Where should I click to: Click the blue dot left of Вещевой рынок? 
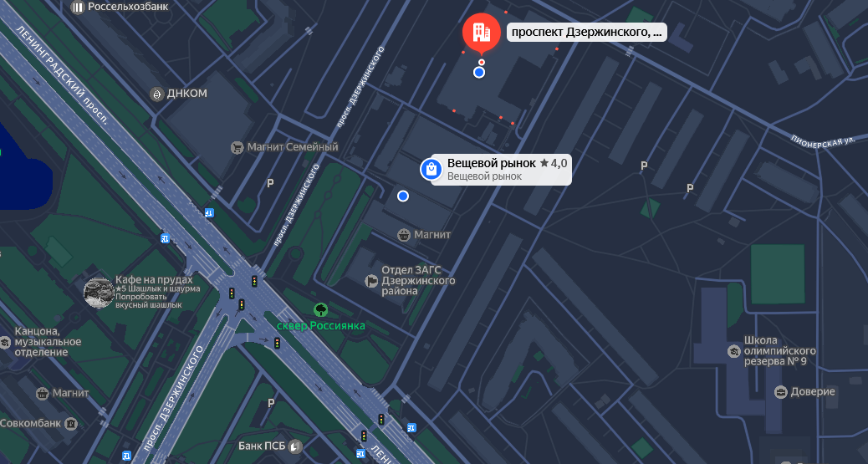tap(403, 196)
